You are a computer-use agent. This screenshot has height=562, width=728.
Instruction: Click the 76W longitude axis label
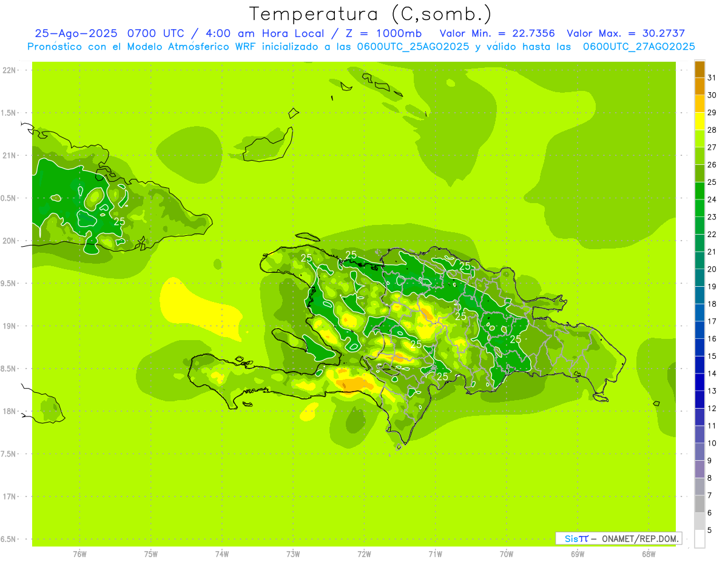click(x=79, y=554)
